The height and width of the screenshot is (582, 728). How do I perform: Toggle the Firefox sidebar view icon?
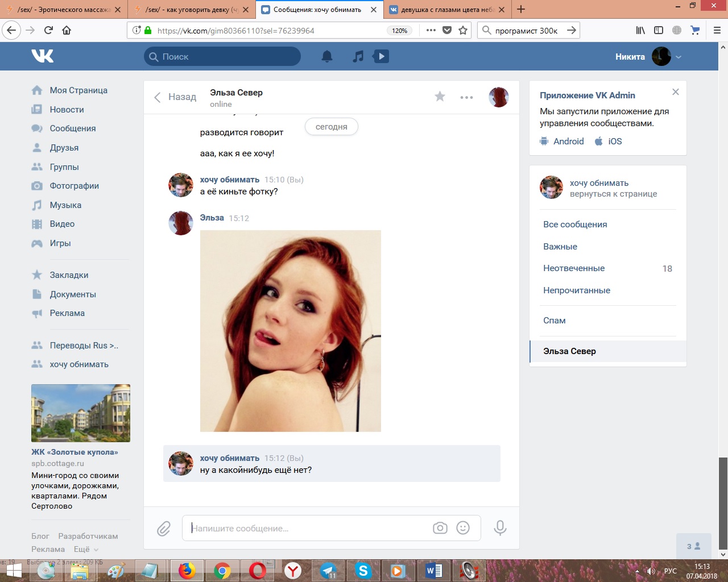[659, 31]
